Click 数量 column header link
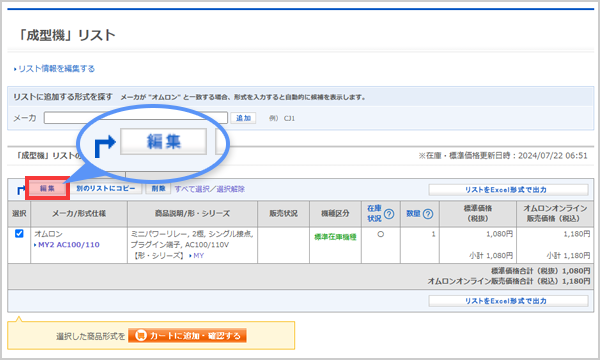The width and height of the screenshot is (600, 360). click(x=413, y=213)
